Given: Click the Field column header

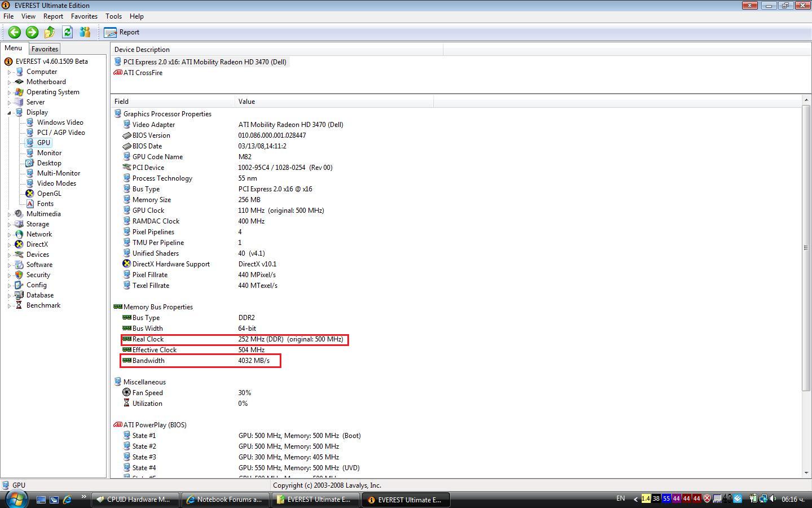Looking at the screenshot, I should point(173,102).
